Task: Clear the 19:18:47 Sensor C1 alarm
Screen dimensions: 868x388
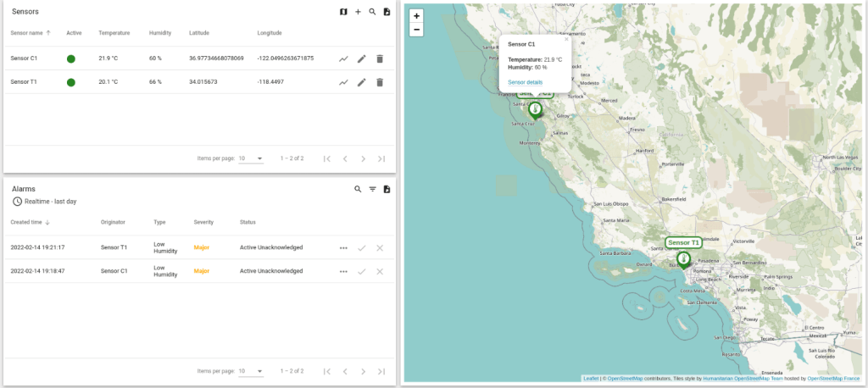Action: (380, 272)
